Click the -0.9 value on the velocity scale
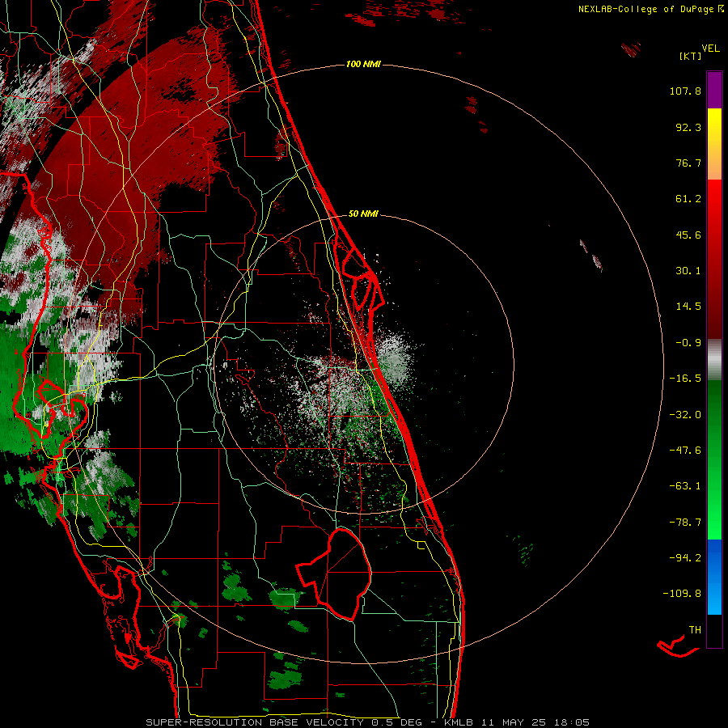Viewport: 728px width, 728px height. 688,343
